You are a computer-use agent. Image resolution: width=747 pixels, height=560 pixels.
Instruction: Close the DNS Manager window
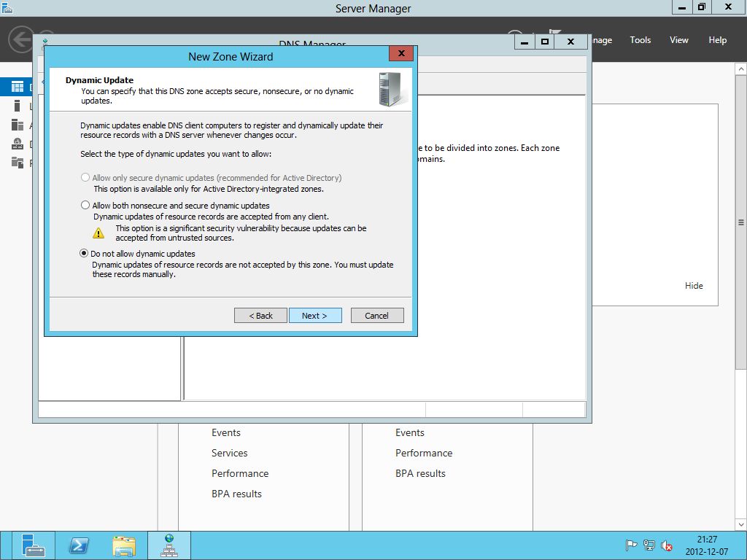570,42
